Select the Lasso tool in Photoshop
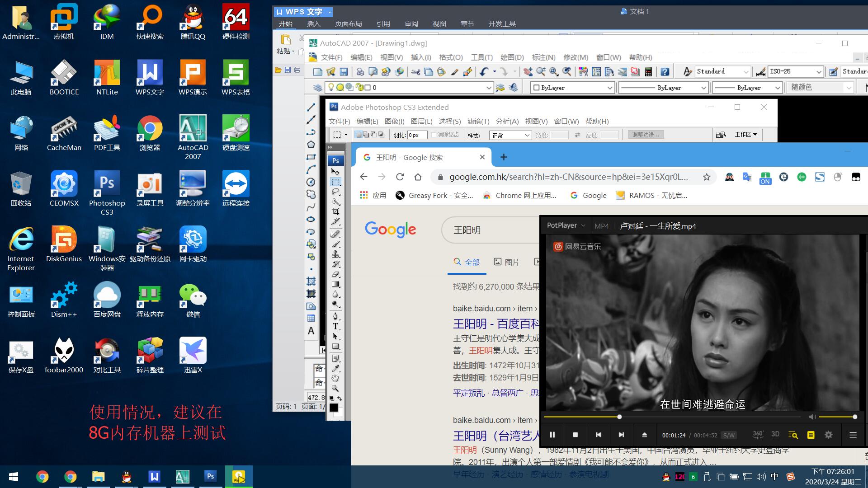868x488 pixels. 335,192
